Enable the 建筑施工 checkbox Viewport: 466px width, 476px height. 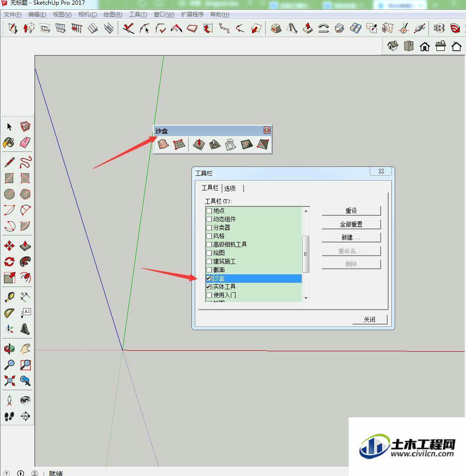point(209,261)
